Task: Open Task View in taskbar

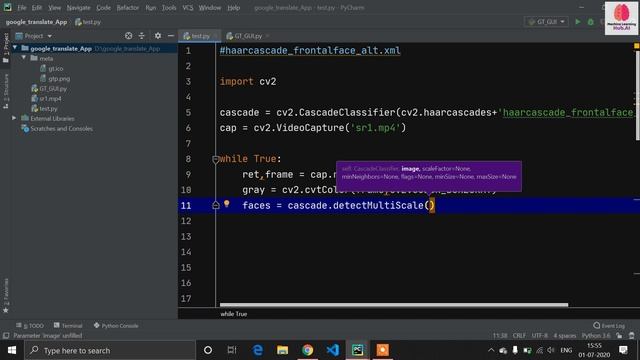Action: point(232,350)
